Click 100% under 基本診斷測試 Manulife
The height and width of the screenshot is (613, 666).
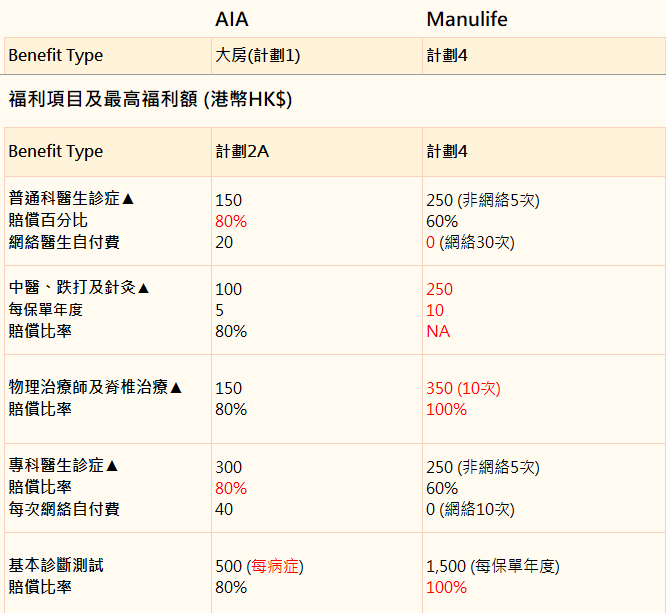[x=446, y=588]
